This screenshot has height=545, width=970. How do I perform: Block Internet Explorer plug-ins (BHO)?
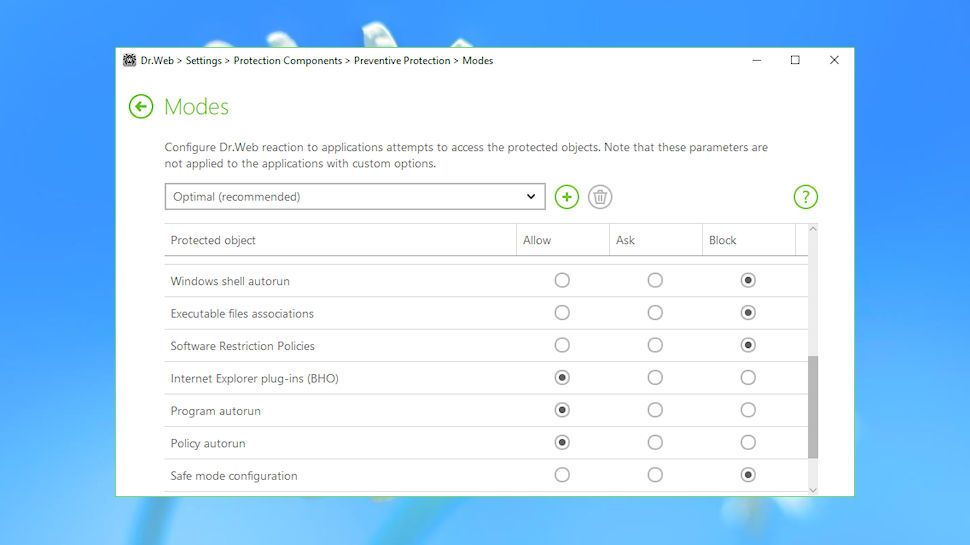click(x=748, y=377)
